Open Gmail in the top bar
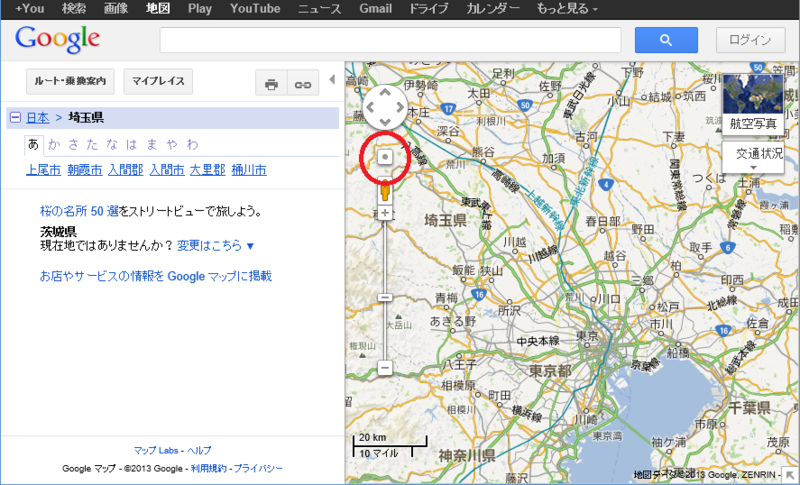 [376, 9]
